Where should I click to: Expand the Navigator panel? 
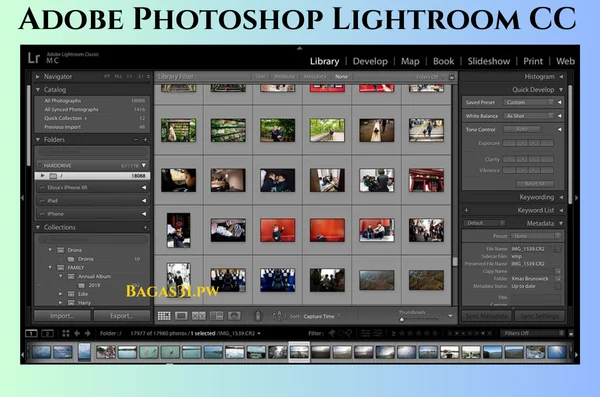(x=38, y=77)
